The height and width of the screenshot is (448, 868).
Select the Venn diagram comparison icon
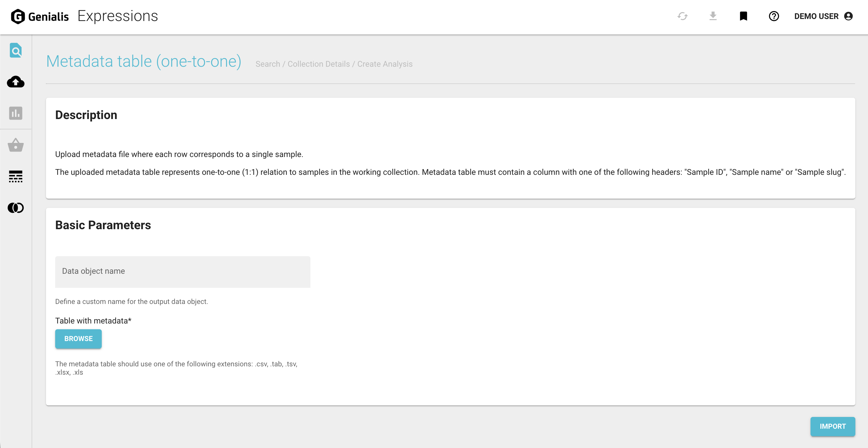[16, 208]
